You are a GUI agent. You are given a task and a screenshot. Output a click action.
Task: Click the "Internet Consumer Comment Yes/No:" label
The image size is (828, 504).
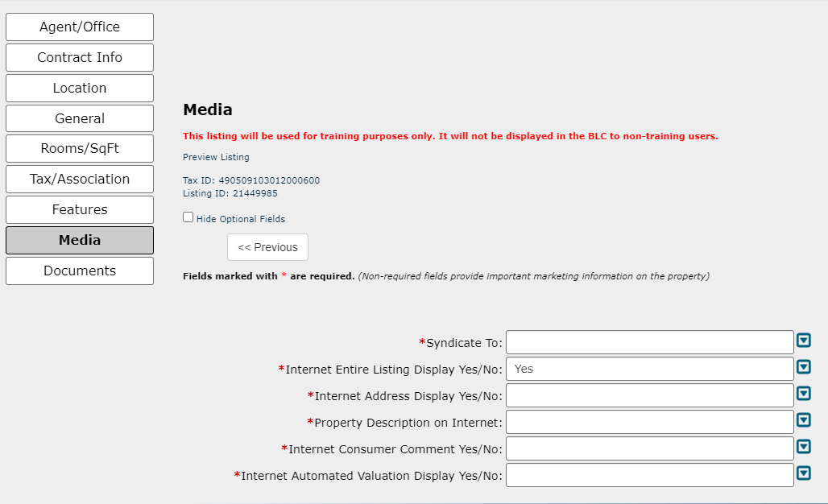click(391, 449)
